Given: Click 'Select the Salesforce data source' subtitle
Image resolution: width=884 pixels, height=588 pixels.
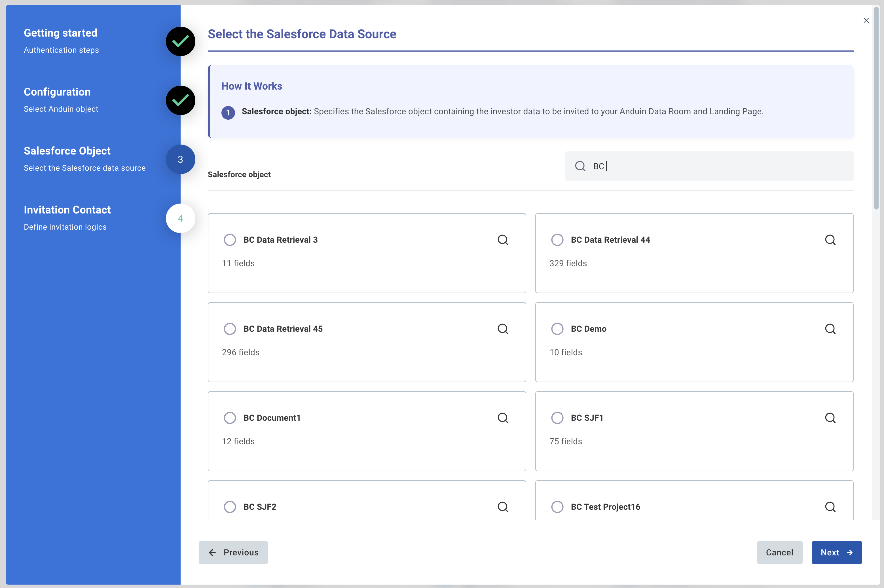Looking at the screenshot, I should click(x=84, y=168).
